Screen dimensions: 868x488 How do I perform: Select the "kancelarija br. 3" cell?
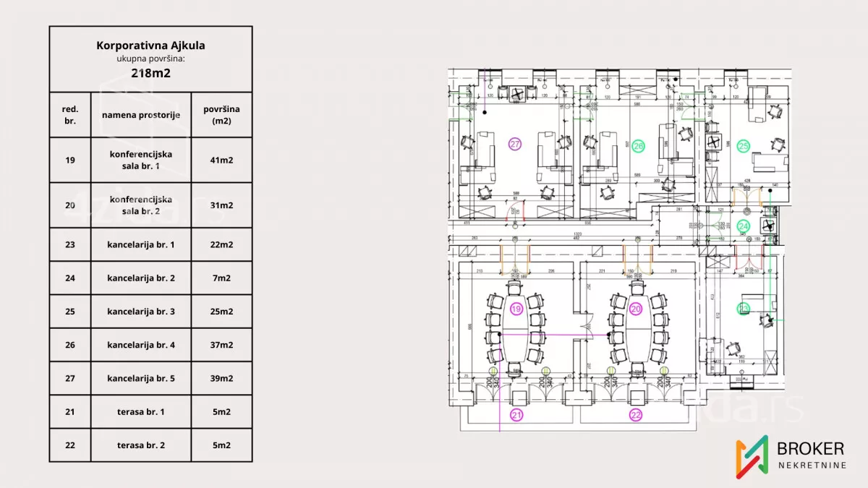pos(141,312)
